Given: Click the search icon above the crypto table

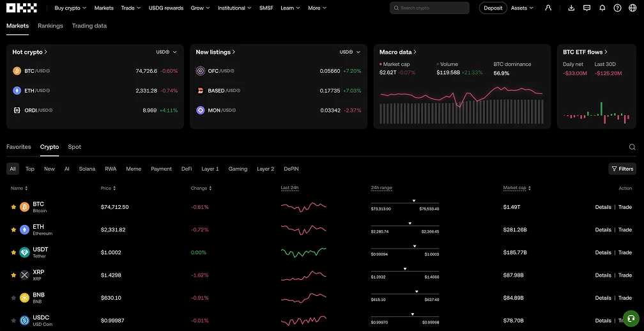Looking at the screenshot, I should click(x=632, y=147).
